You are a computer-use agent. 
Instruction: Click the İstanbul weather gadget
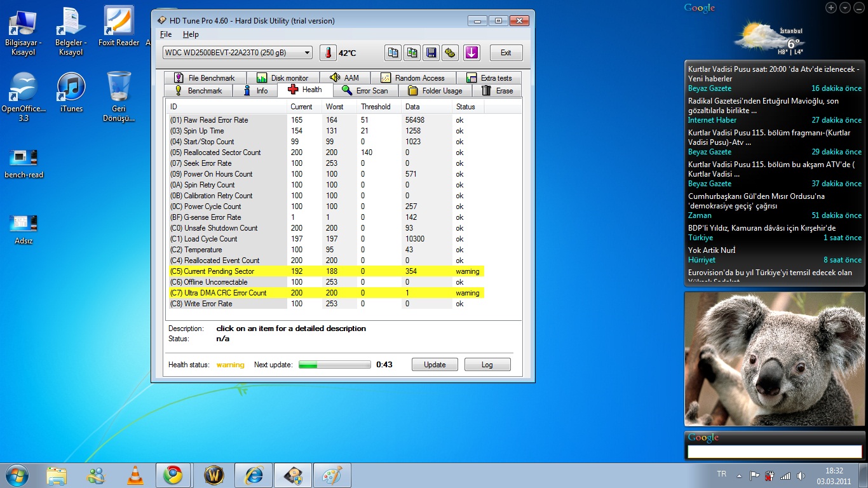[768, 38]
